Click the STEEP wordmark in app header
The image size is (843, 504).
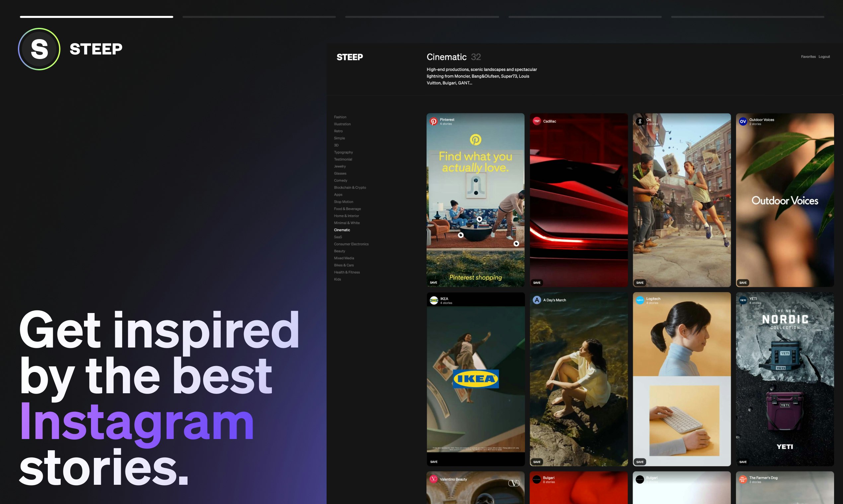coord(349,57)
